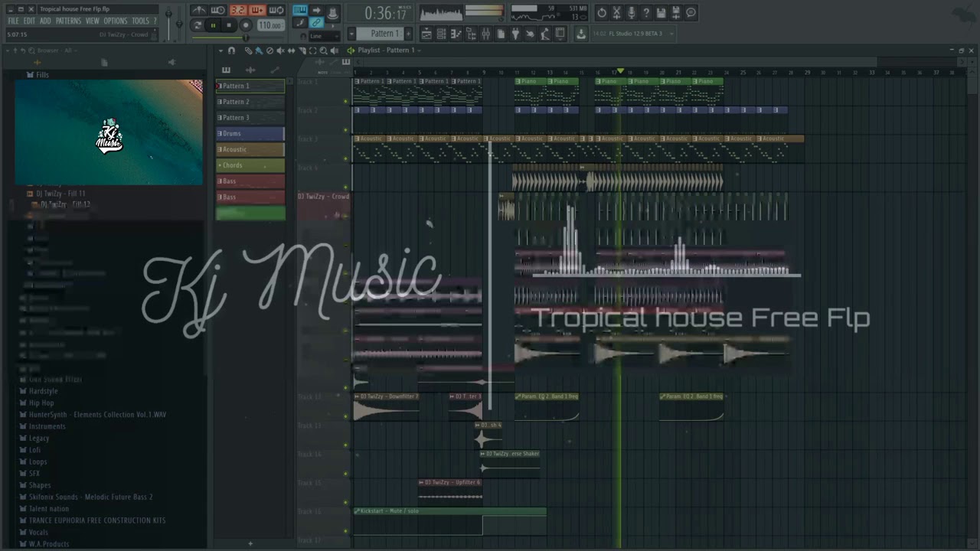Viewport: 980px width, 551px height.
Task: Select the mute tool in Playlist toolbar
Action: click(x=280, y=50)
